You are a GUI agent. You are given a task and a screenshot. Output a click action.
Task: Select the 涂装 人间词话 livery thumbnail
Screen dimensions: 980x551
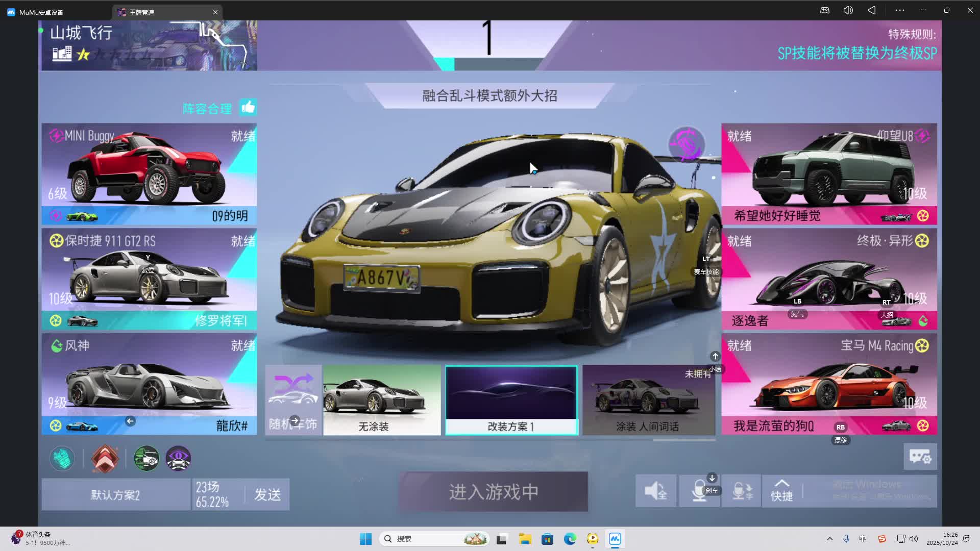[648, 400]
